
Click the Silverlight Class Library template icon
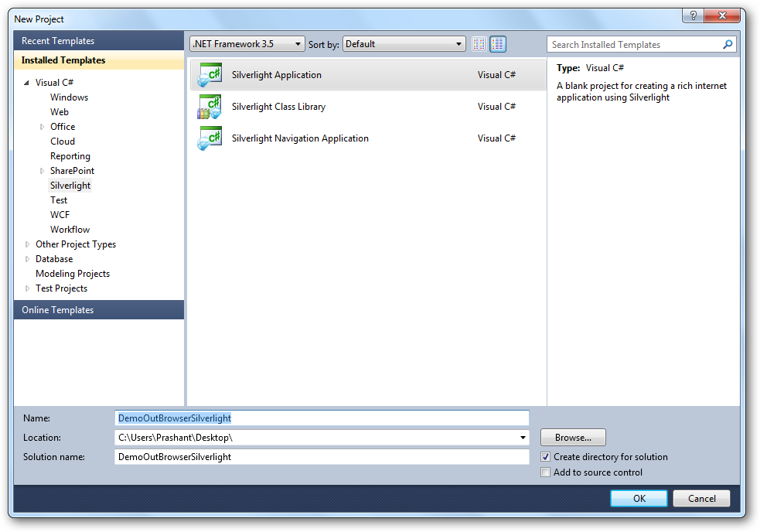click(210, 107)
